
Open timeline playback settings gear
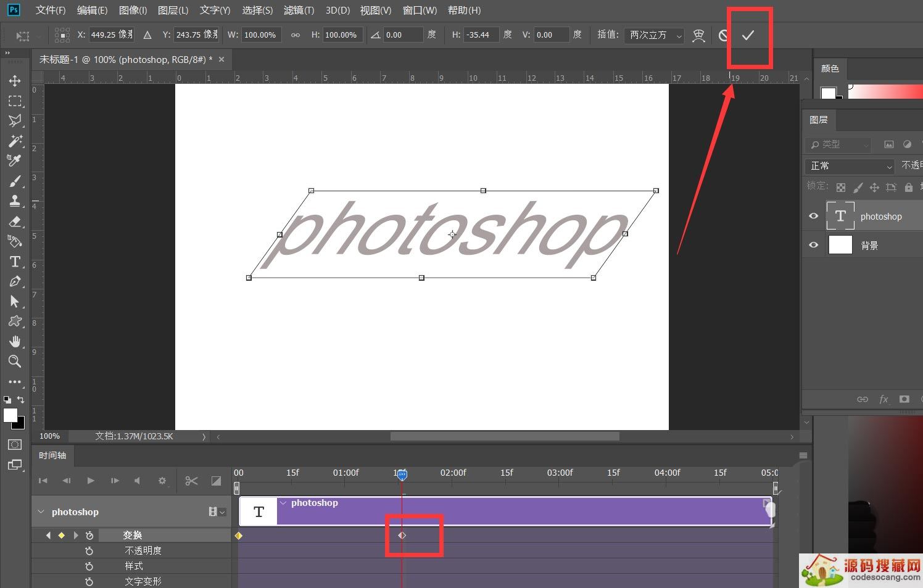(x=162, y=481)
